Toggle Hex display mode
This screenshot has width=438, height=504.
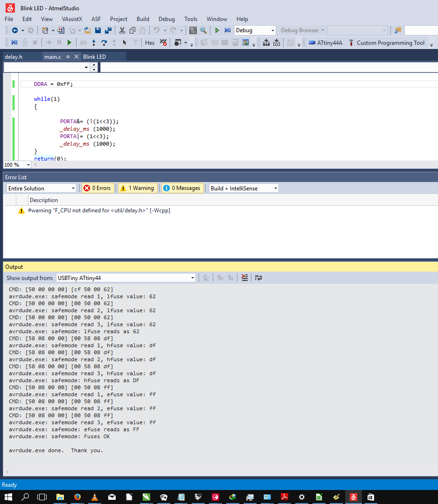150,43
